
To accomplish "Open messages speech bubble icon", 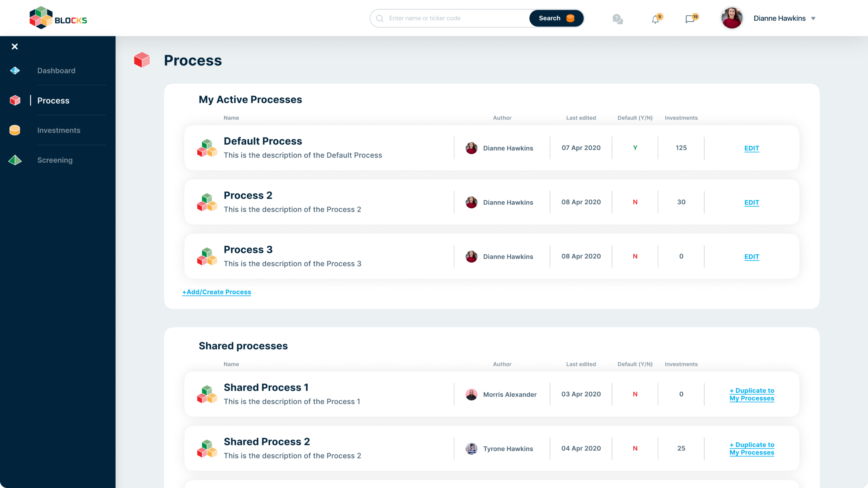I will (x=690, y=19).
